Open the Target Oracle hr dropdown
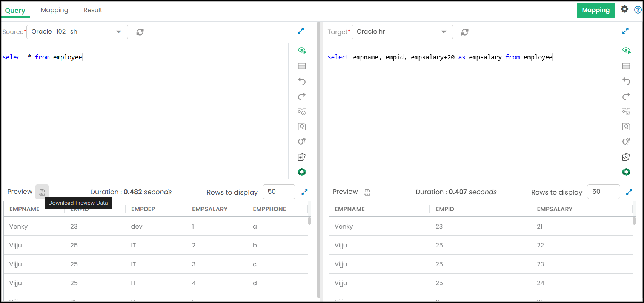644x303 pixels. click(x=402, y=32)
